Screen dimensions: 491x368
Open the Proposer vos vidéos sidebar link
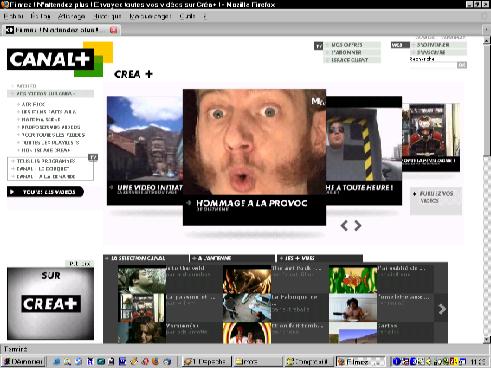point(51,127)
